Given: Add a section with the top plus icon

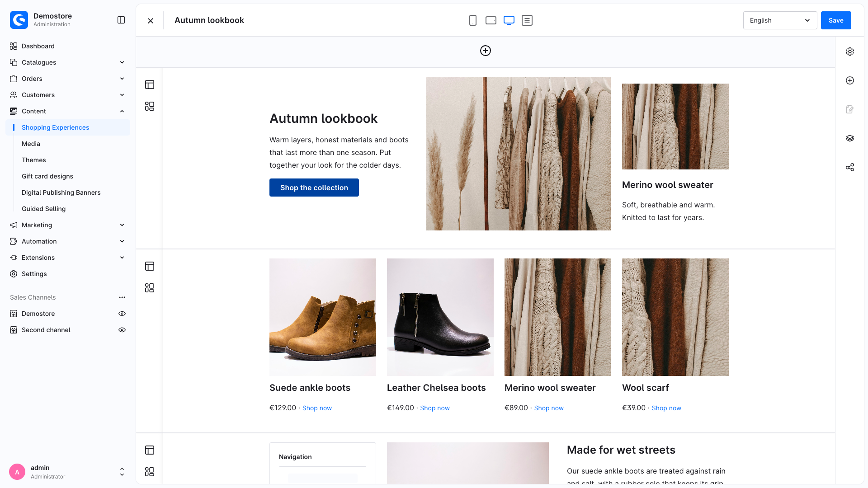Looking at the screenshot, I should [x=486, y=51].
